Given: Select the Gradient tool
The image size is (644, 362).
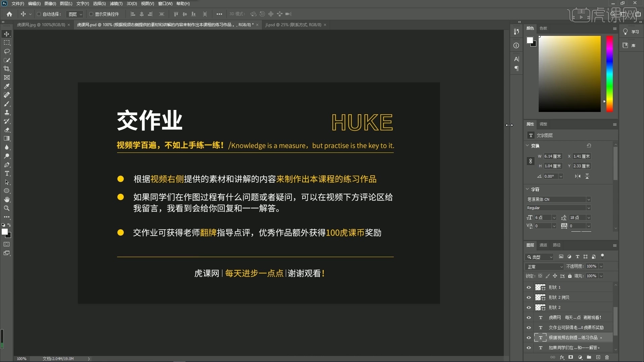Looking at the screenshot, I should [x=7, y=138].
